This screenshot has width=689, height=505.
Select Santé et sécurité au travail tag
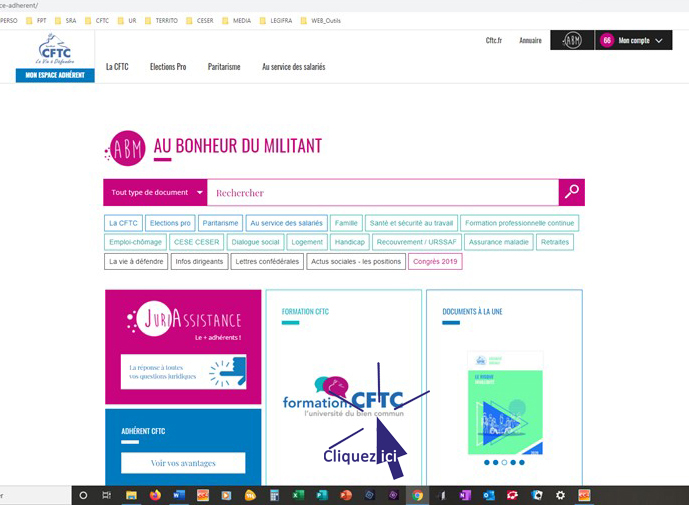411,223
